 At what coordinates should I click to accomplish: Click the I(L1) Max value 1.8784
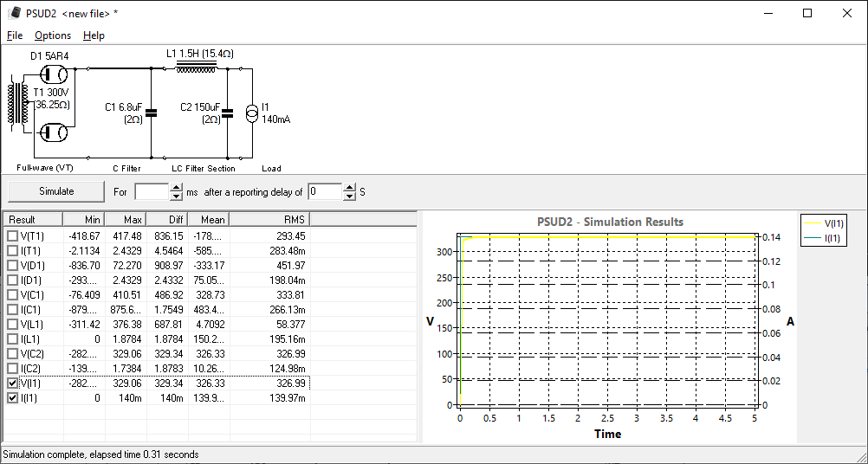click(128, 339)
